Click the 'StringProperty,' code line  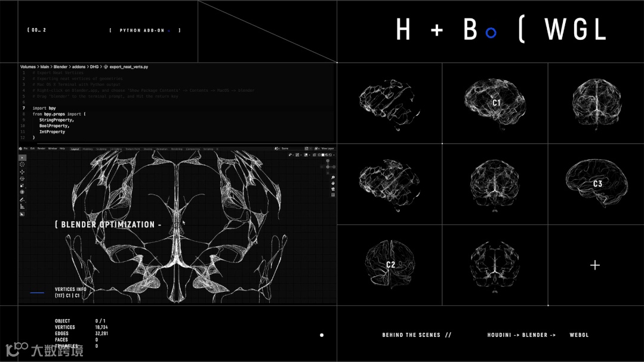pos(56,120)
